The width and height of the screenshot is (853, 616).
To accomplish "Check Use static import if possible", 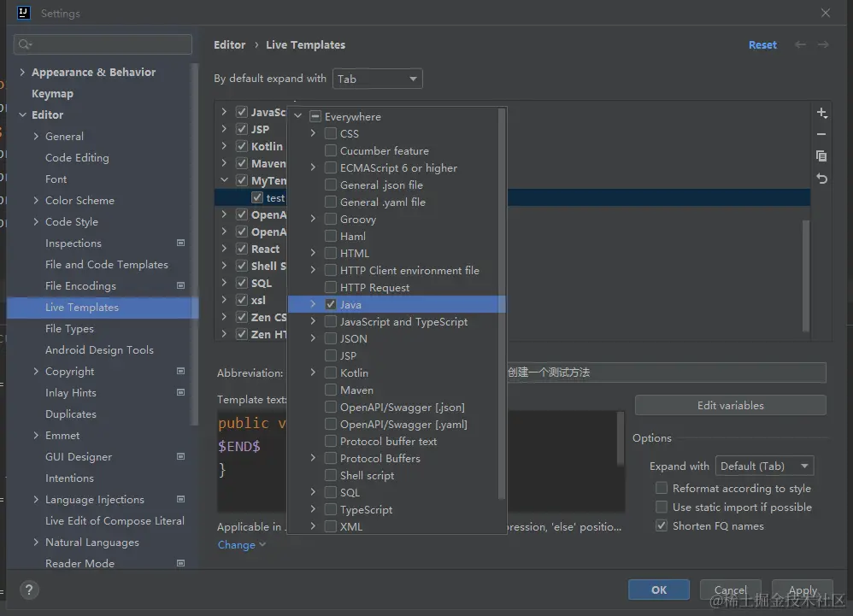I will (662, 507).
